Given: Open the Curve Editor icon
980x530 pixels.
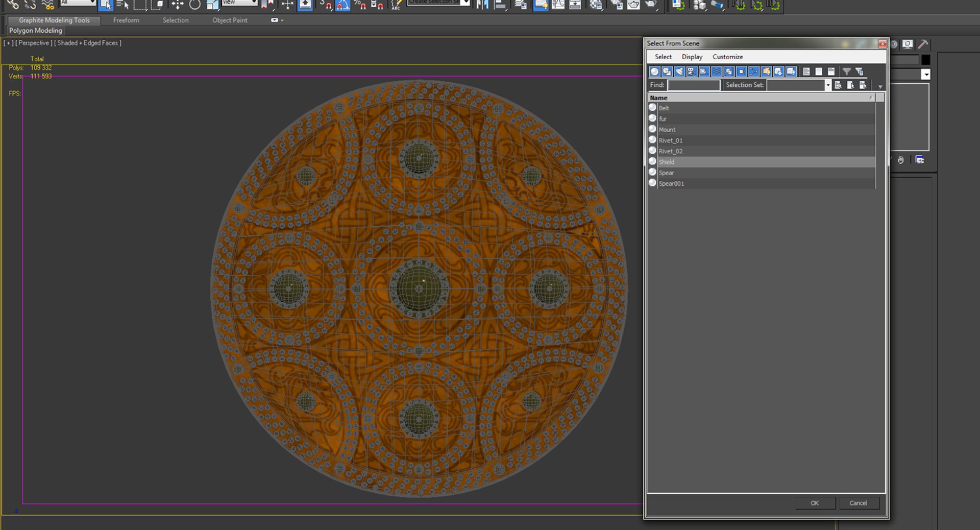Looking at the screenshot, I should 558,5.
